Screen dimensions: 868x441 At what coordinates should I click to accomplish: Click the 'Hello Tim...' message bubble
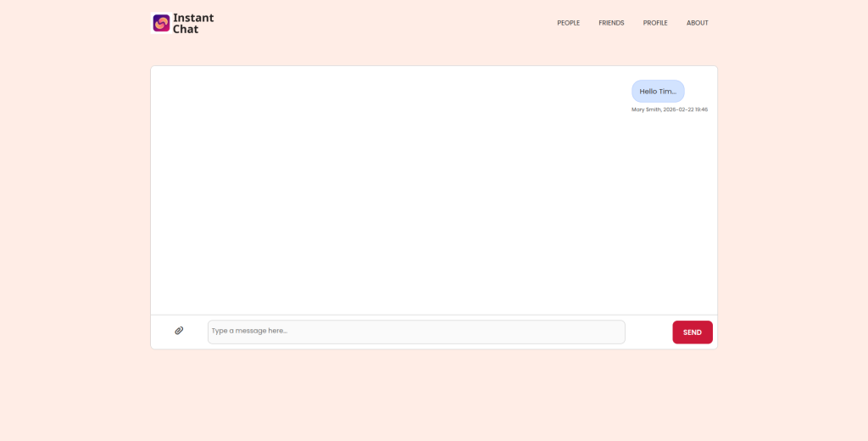point(658,92)
